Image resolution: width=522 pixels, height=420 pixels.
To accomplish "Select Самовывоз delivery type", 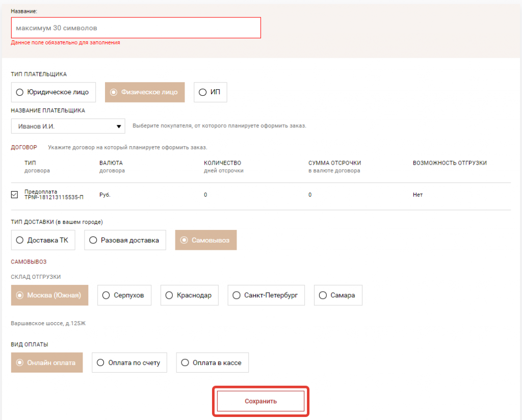I will point(206,240).
